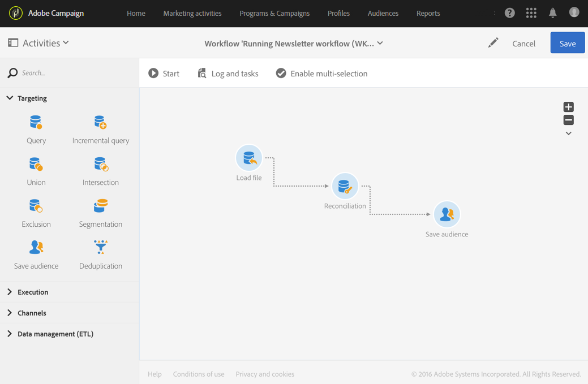This screenshot has height=384, width=588.
Task: Open the Privacy and cookies link
Action: pos(265,374)
